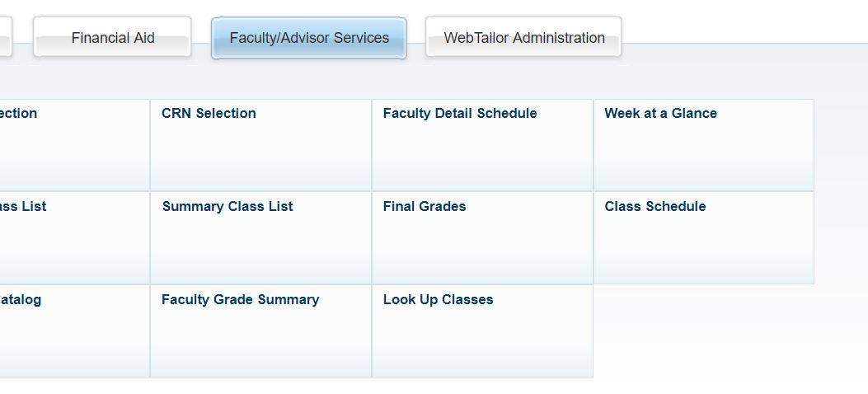Viewport: 868px width, 394px height.
Task: Open the Faculty Grade Summary link
Action: click(x=240, y=300)
